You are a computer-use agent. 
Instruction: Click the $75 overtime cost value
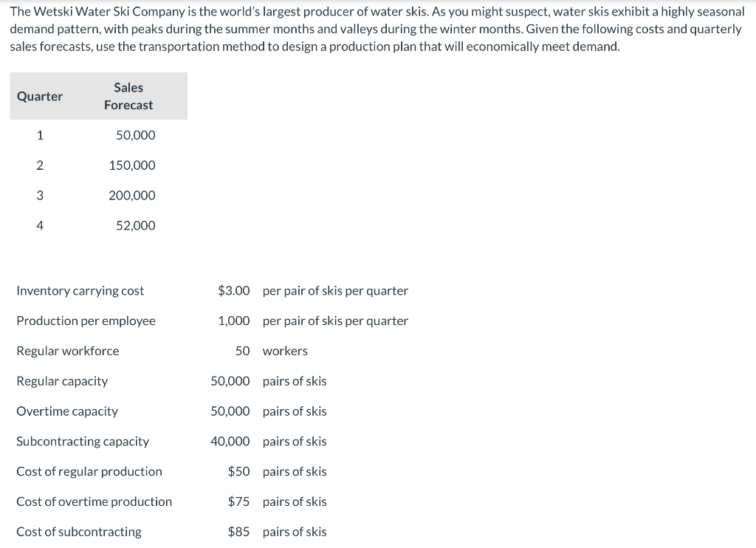point(238,501)
